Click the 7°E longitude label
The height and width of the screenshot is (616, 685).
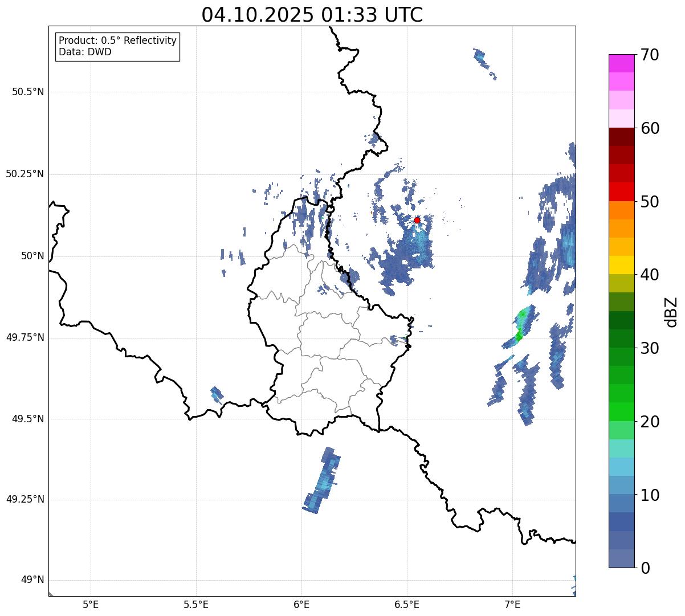pos(512,605)
